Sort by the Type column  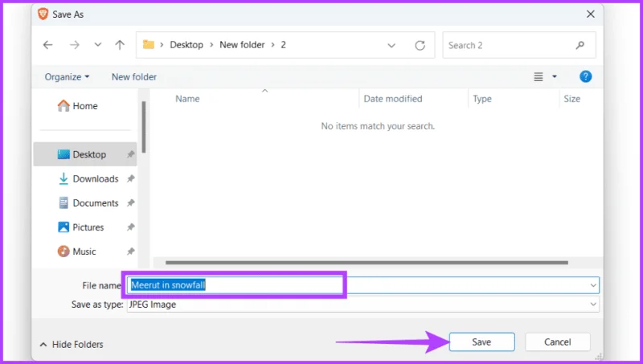pos(482,99)
